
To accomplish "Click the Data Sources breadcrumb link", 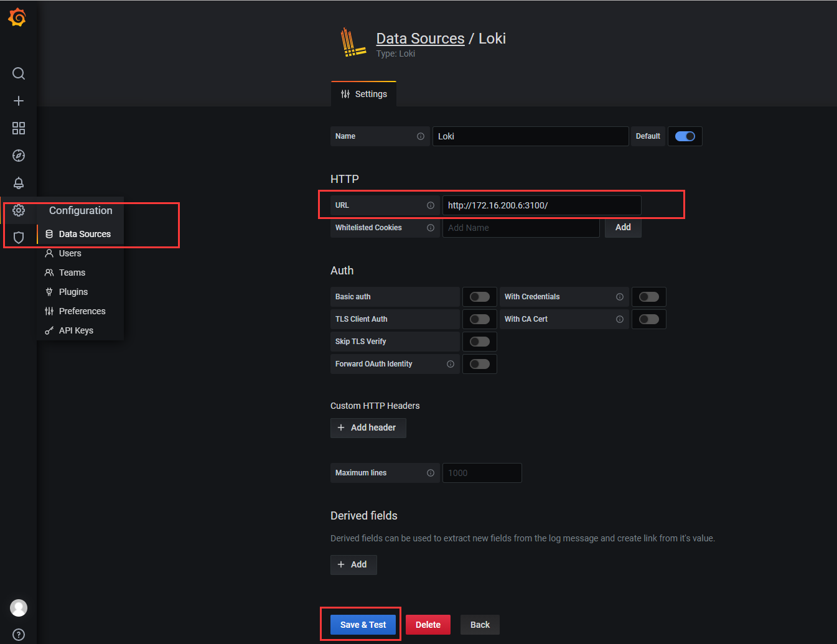I will click(421, 39).
